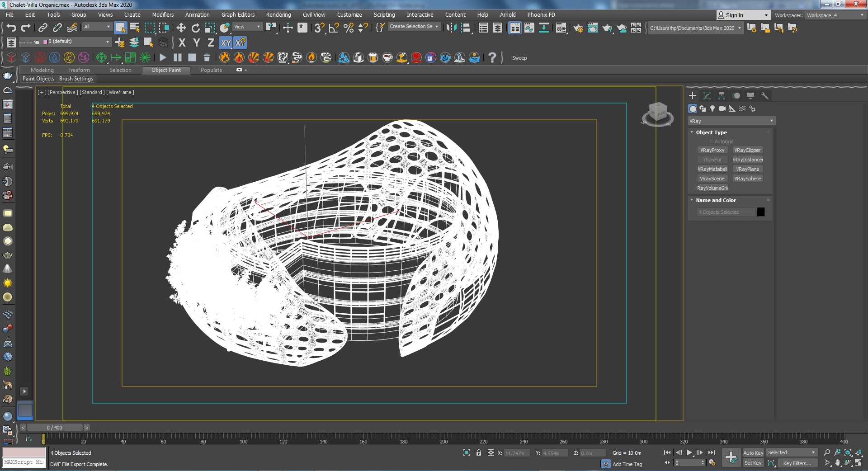Click the Zoom Extents All icon
The height and width of the screenshot is (471, 868).
click(858, 453)
